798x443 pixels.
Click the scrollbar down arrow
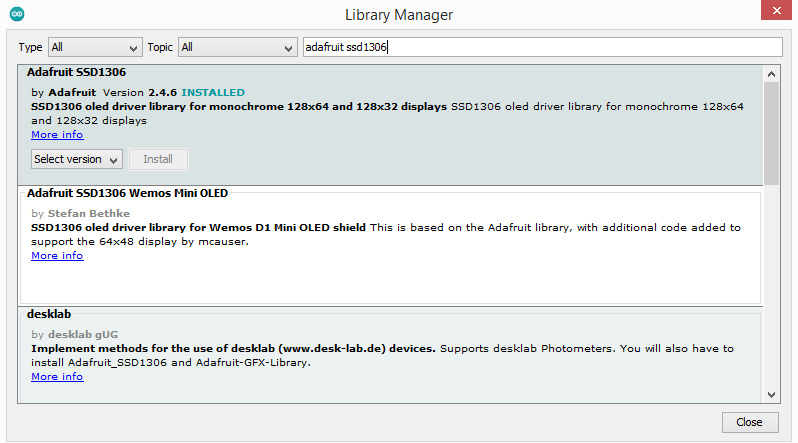coord(772,395)
